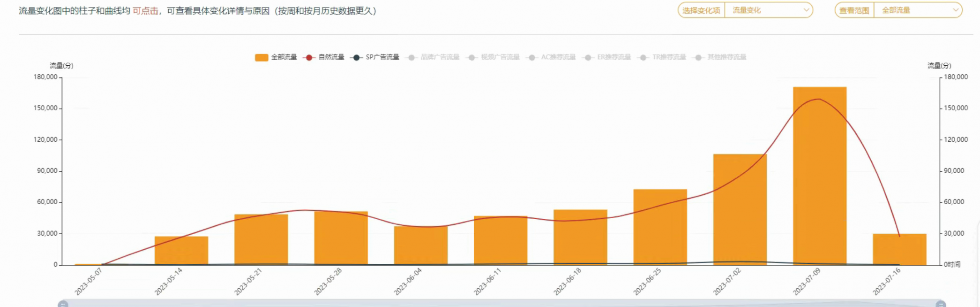Click the orange bar for 2023-06-25
Viewport: 980px width, 307px height.
coord(660,227)
